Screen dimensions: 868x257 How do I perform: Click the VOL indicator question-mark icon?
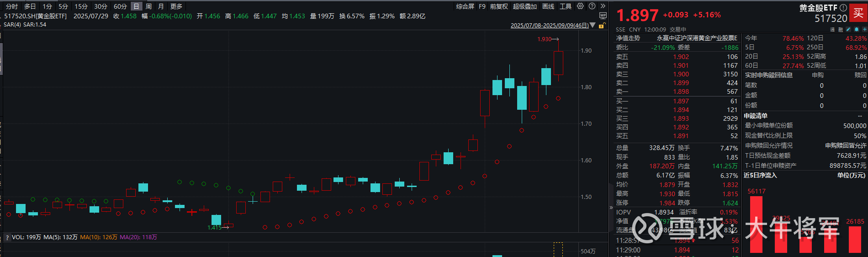point(7,237)
